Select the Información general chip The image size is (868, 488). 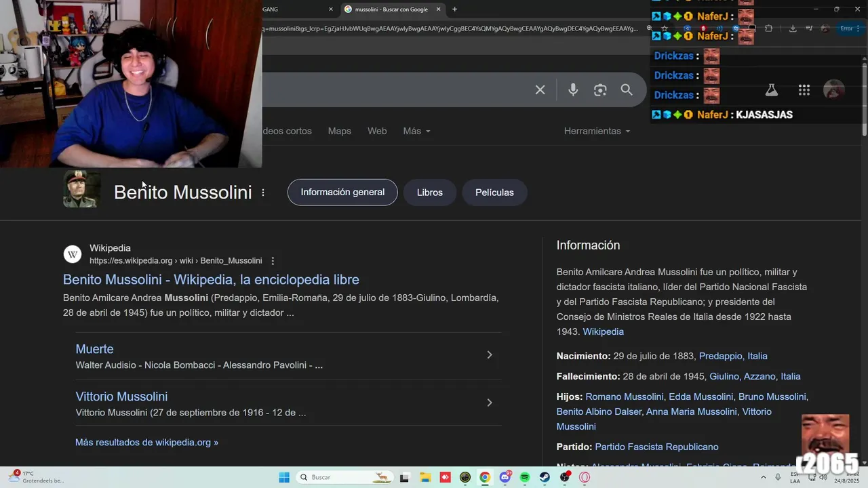click(342, 192)
